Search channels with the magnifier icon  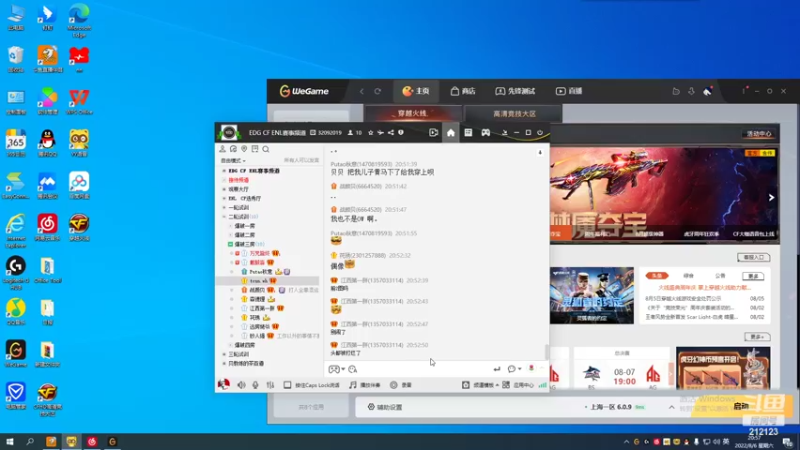click(x=266, y=149)
